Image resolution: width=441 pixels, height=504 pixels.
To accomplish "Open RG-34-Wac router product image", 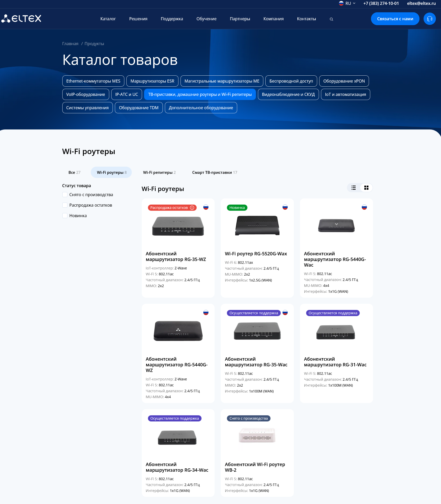I will pyautogui.click(x=177, y=437).
